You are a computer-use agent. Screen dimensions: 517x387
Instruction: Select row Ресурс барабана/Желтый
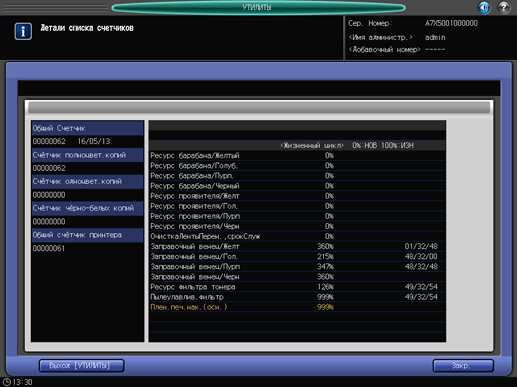pos(297,156)
